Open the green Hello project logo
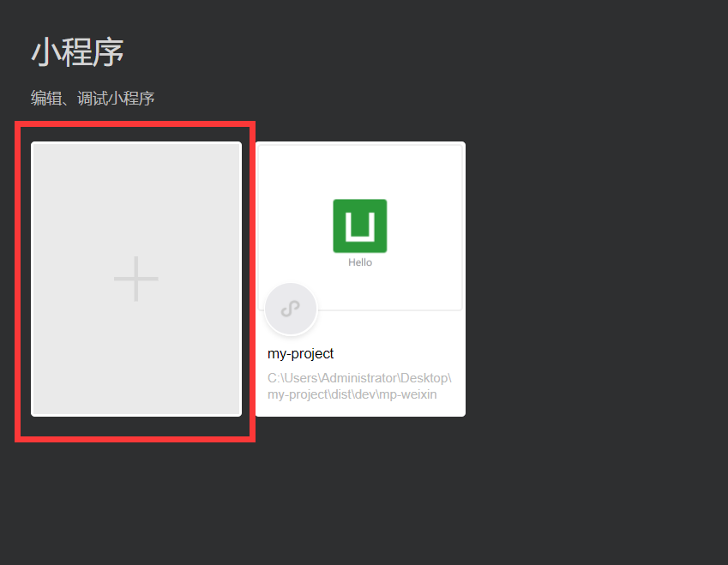This screenshot has height=565, width=728. point(360,226)
